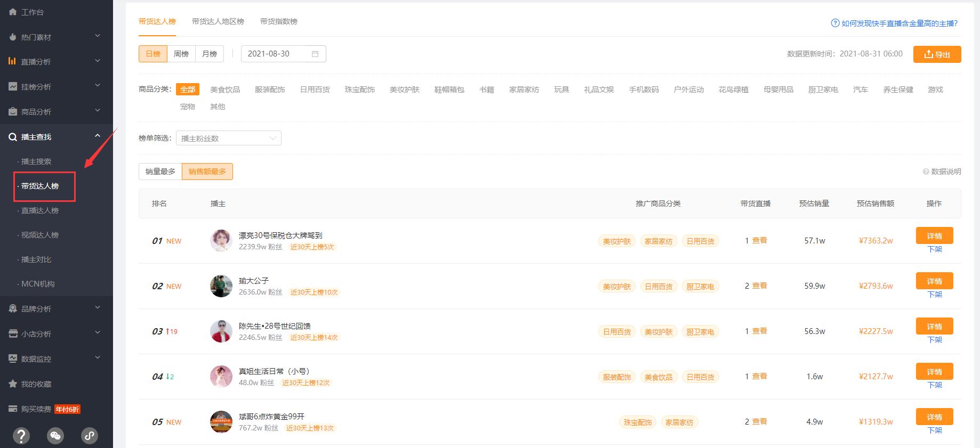Expand the 直播分析 sidebar menu

(98, 61)
